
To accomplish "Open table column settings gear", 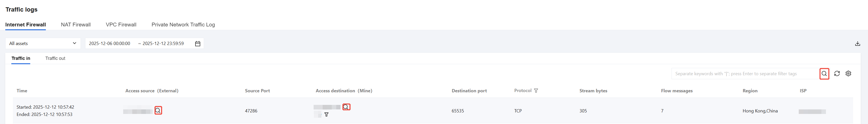I will pos(848,74).
